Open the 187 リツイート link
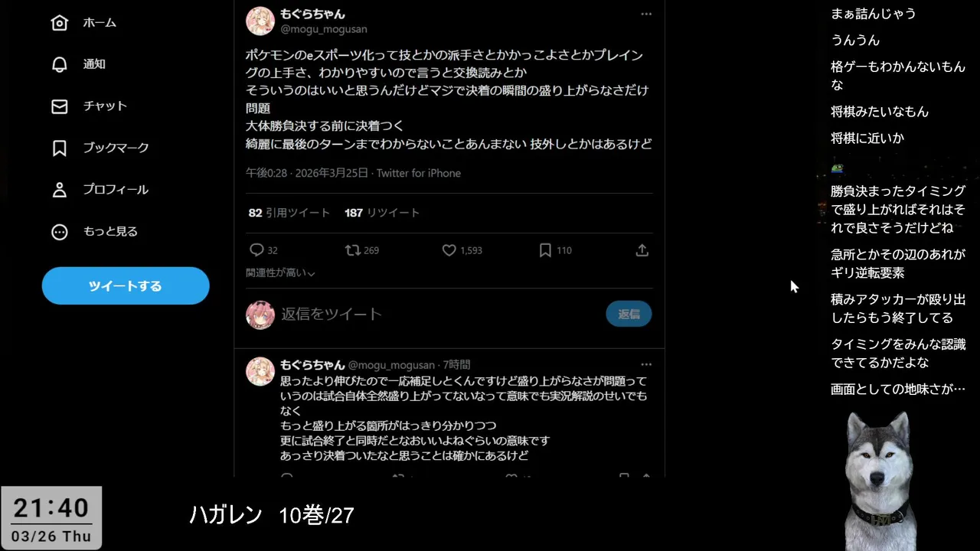 tap(382, 213)
